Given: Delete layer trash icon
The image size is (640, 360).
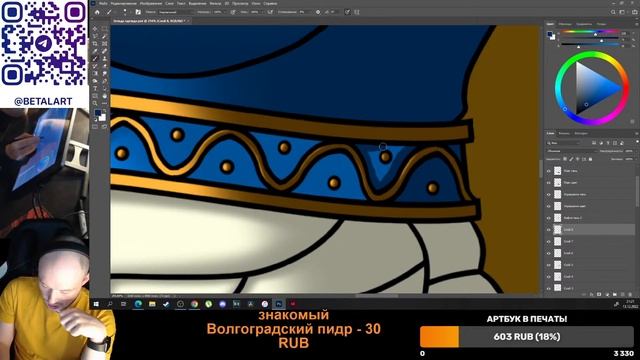Looking at the screenshot, I should (630, 294).
